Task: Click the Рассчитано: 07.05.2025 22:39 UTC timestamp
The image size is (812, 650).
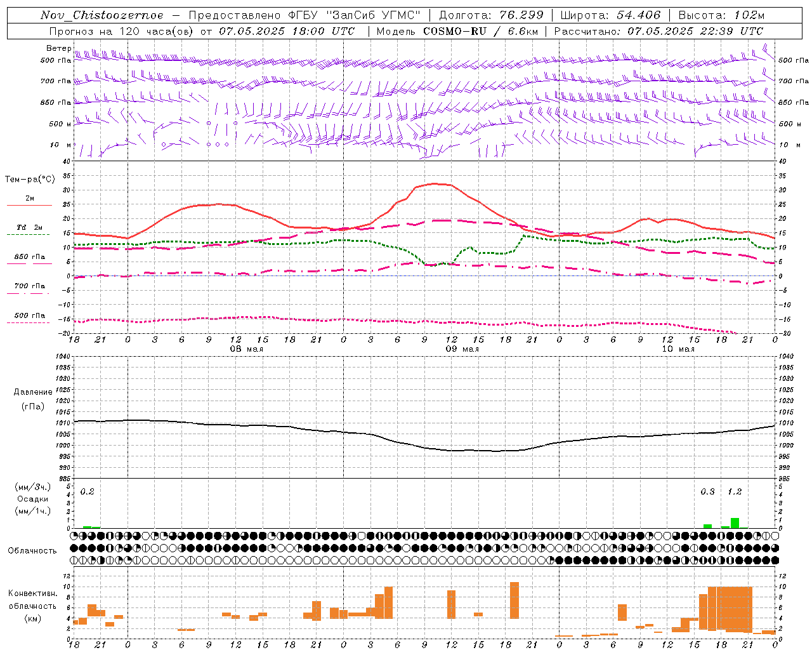Action: click(x=658, y=31)
